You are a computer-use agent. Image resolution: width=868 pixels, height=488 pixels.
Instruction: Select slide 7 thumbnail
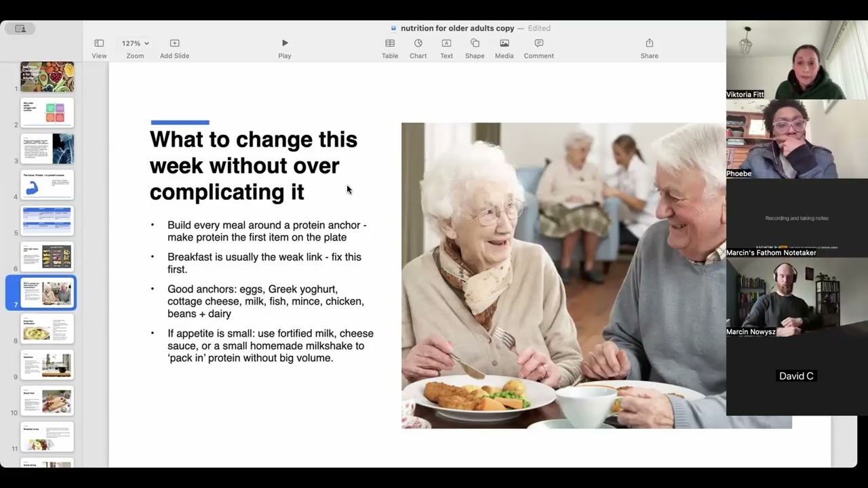[47, 293]
